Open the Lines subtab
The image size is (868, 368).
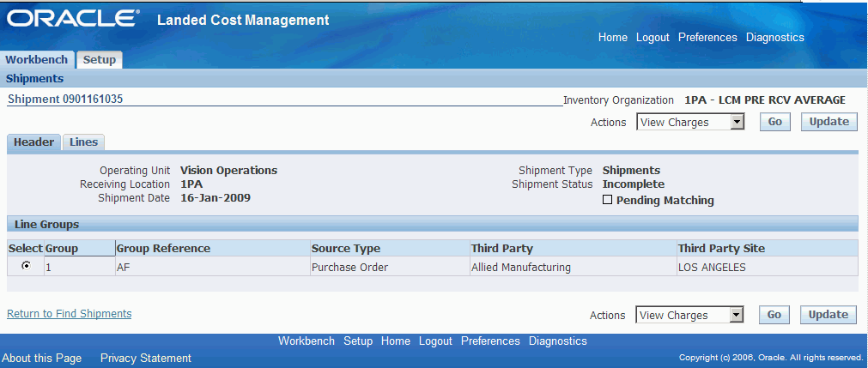[x=83, y=142]
